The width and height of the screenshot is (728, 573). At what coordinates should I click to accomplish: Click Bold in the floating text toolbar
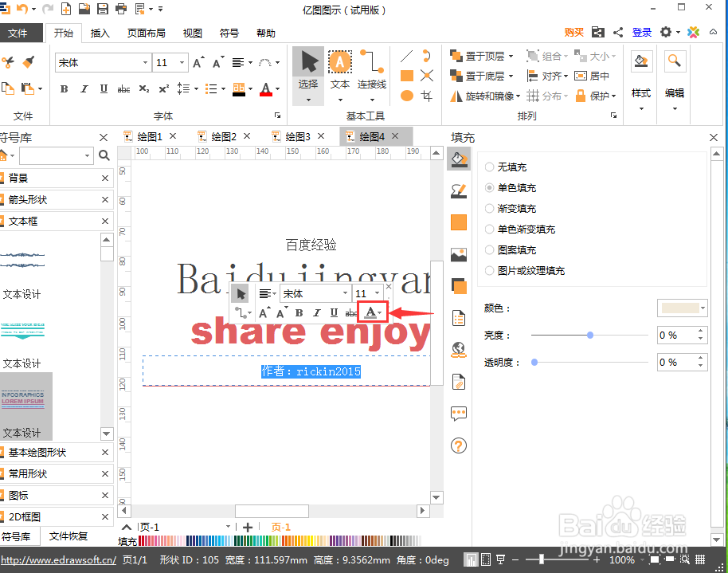click(299, 312)
